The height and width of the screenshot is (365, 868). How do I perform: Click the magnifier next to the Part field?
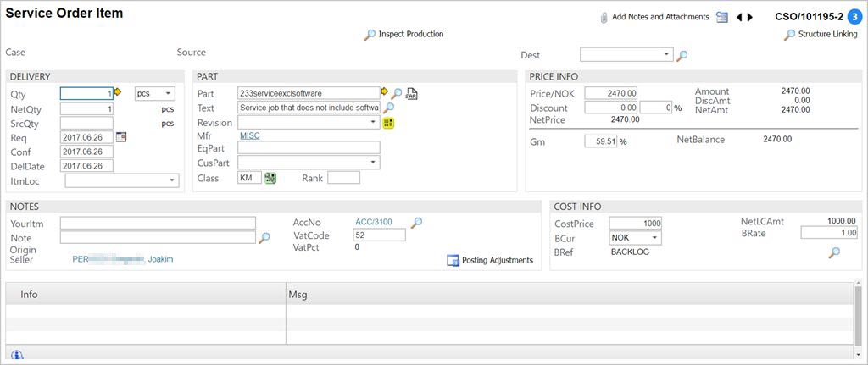[x=396, y=93]
